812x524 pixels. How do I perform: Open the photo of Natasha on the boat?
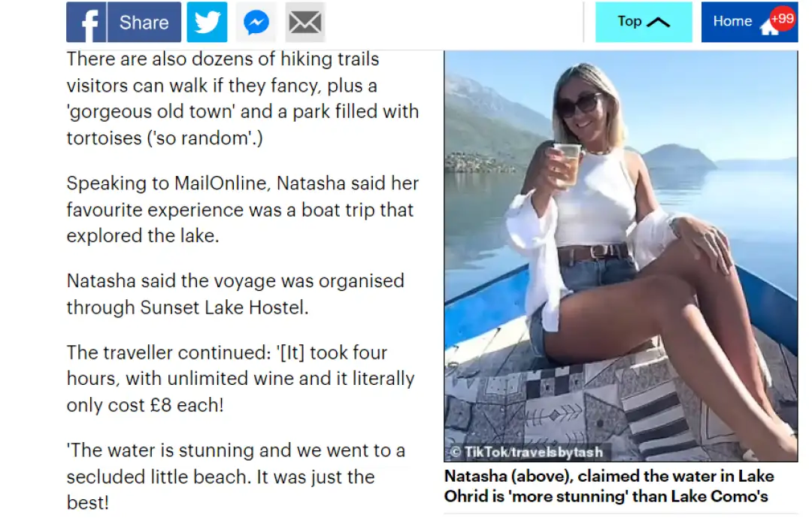click(620, 256)
